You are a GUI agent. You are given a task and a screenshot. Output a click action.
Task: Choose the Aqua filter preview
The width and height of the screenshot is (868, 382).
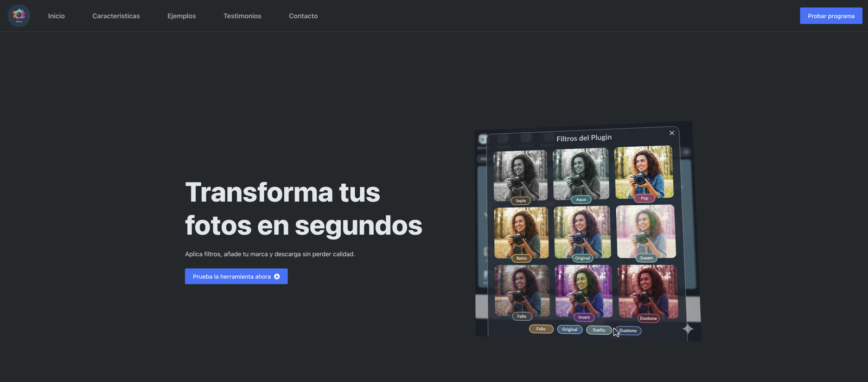point(580,173)
